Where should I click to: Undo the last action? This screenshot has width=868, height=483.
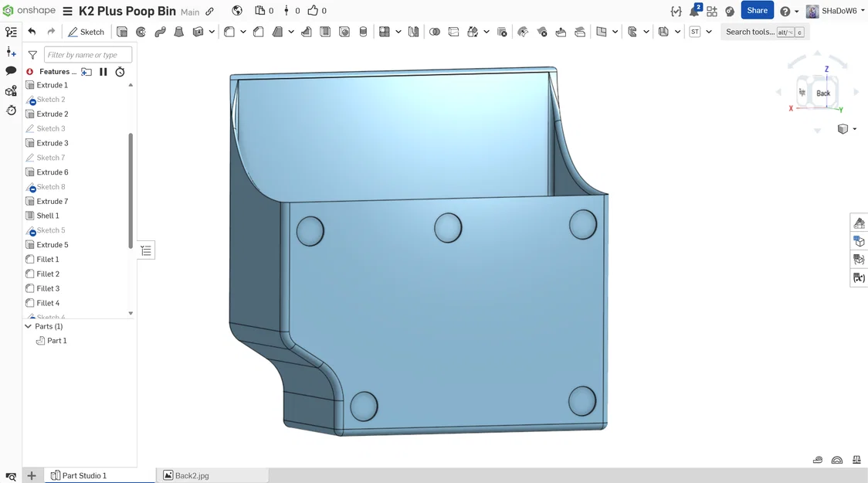(32, 32)
